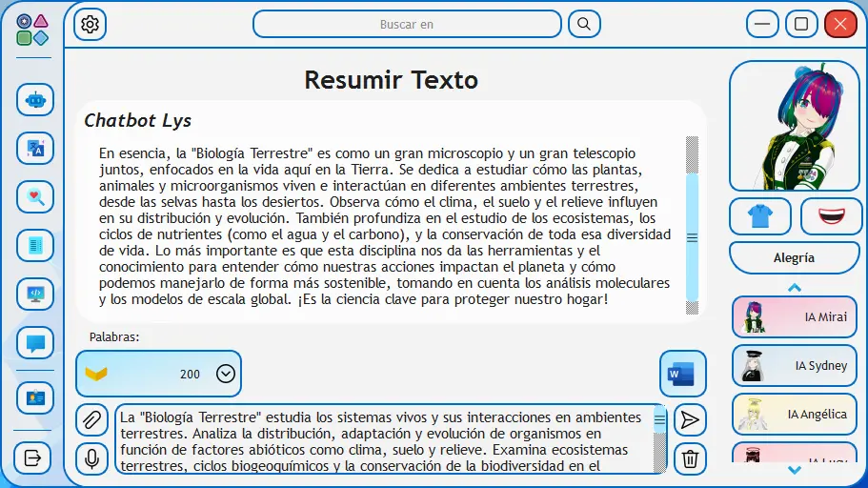Open the text summary document sidebar icon
Viewport: 868px width, 488px height.
[x=35, y=245]
